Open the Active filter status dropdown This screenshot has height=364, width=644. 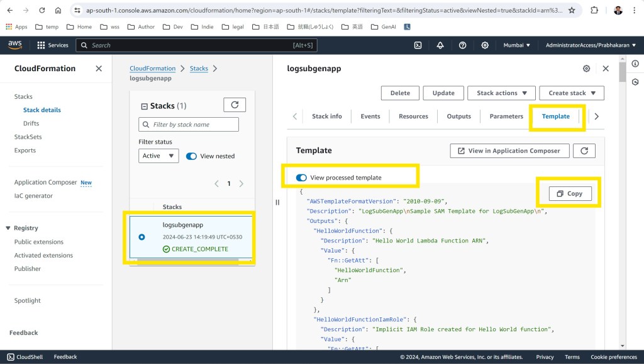coord(158,156)
